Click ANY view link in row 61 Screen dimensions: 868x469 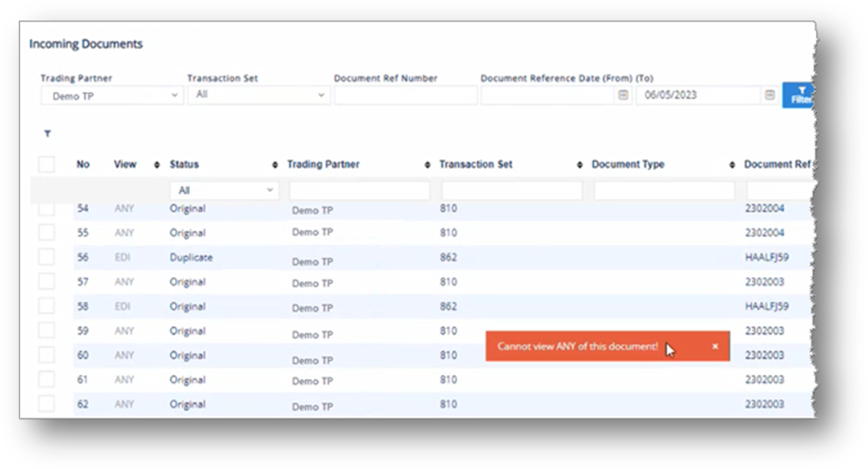pyautogui.click(x=124, y=380)
